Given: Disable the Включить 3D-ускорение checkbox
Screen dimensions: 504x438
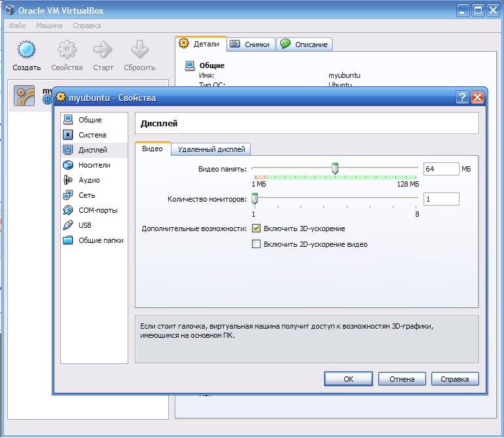Looking at the screenshot, I should click(256, 228).
